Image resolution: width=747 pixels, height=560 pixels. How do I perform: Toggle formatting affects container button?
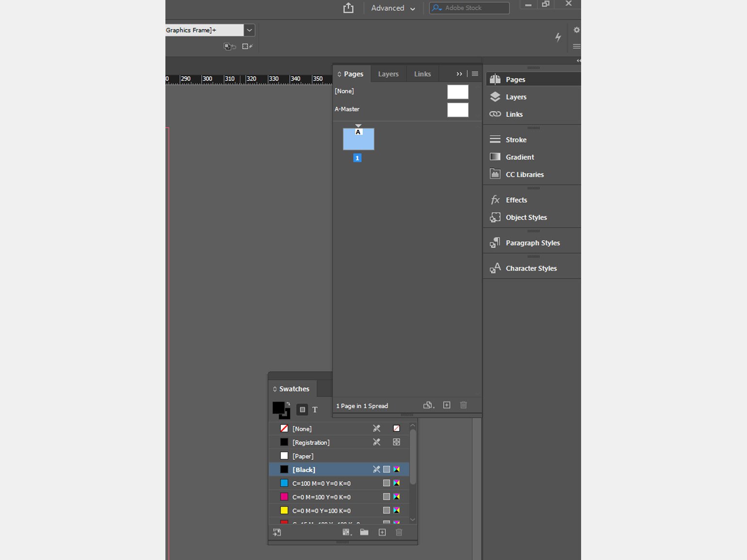click(x=302, y=410)
